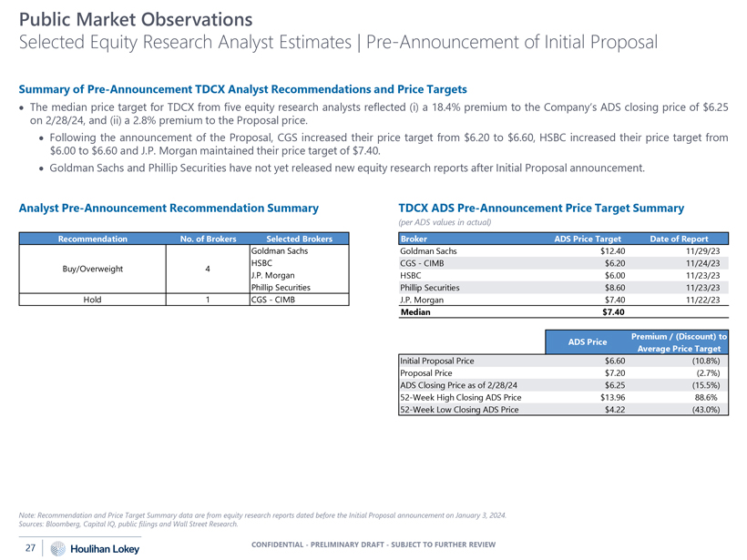Click the 'Selected Brokers' column header
The image size is (747, 560).
point(299,239)
